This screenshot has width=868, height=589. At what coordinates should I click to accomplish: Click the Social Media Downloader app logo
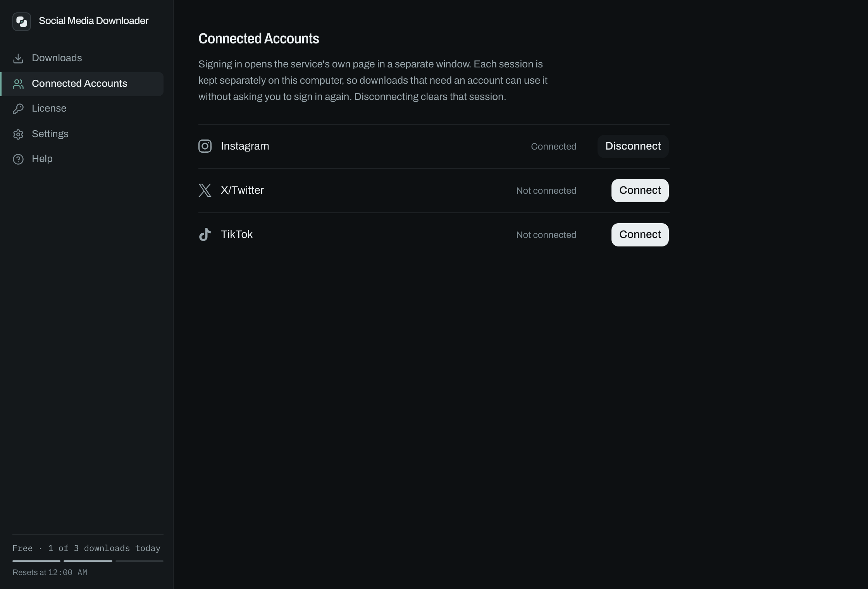tap(22, 21)
